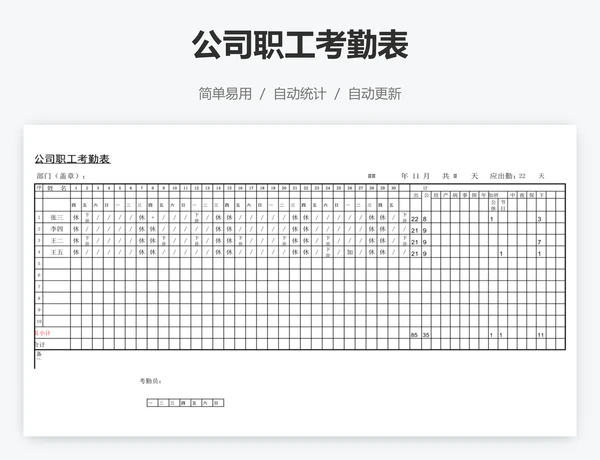Screen dimensions: 600x460
Task: Select attendance total 21 in 王五 row
Action: coord(415,253)
